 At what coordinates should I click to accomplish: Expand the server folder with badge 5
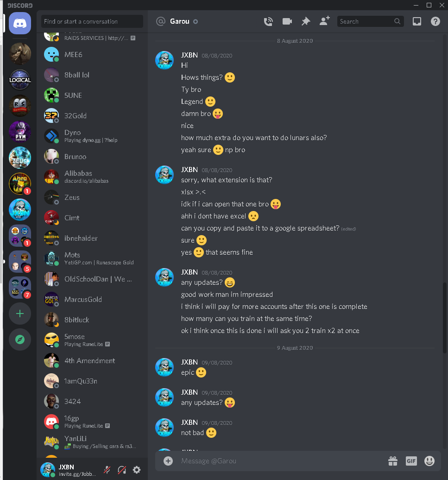[20, 262]
